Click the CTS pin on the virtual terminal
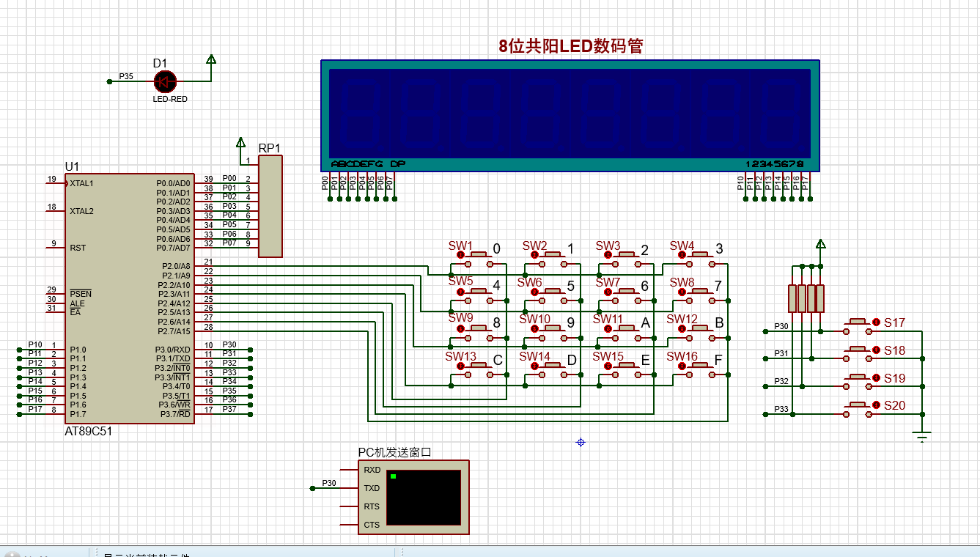The height and width of the screenshot is (557, 980). pyautogui.click(x=372, y=525)
